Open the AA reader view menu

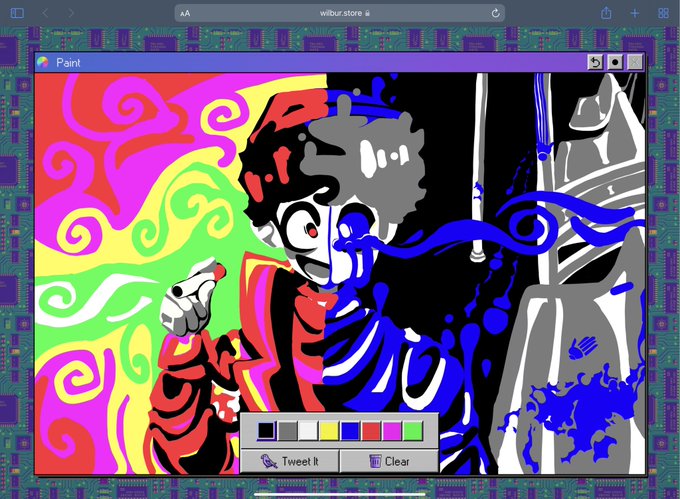coord(185,13)
